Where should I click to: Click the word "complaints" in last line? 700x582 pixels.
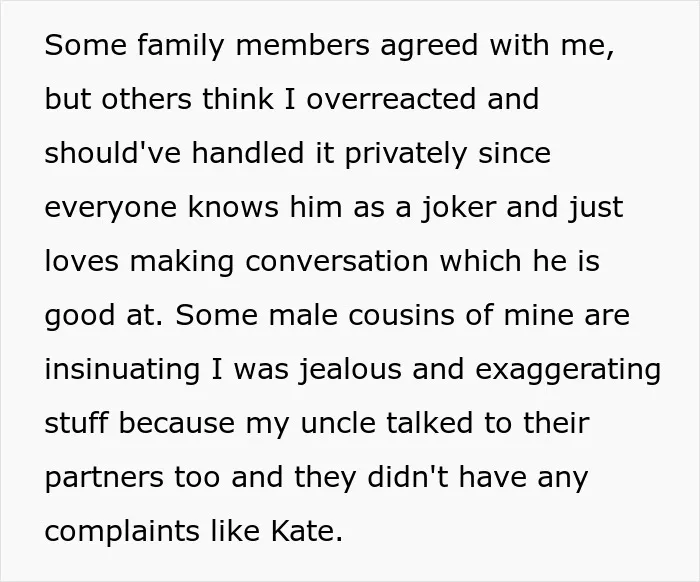pos(121,532)
